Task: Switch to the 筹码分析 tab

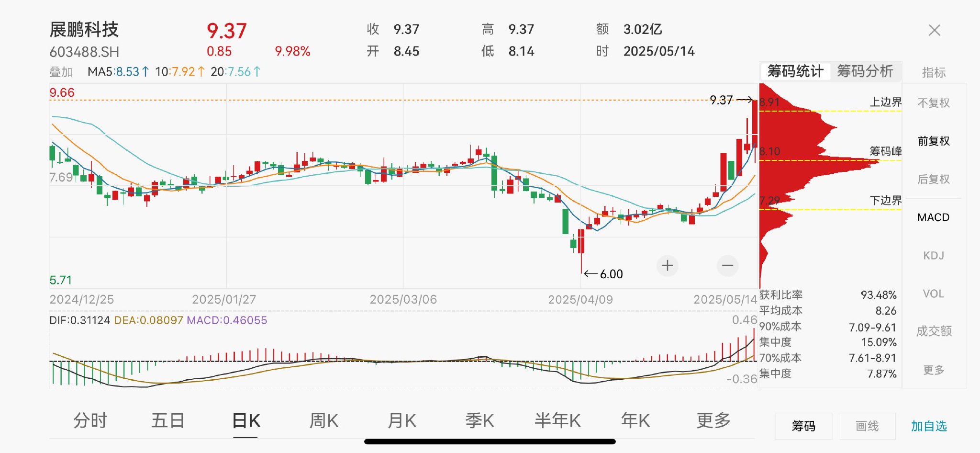Action: pos(866,71)
